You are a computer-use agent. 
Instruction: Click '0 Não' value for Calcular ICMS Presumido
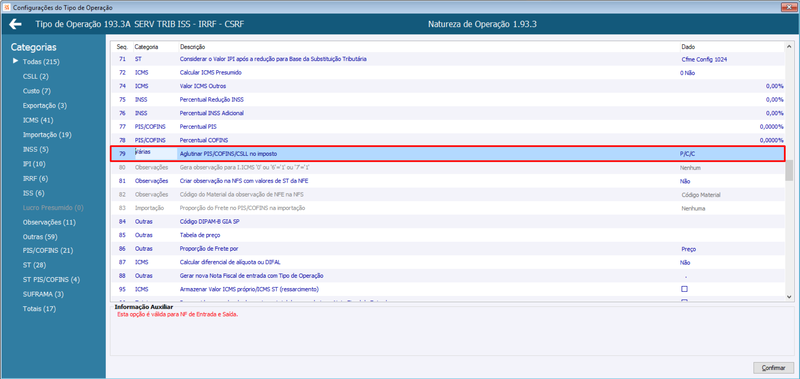(687, 73)
